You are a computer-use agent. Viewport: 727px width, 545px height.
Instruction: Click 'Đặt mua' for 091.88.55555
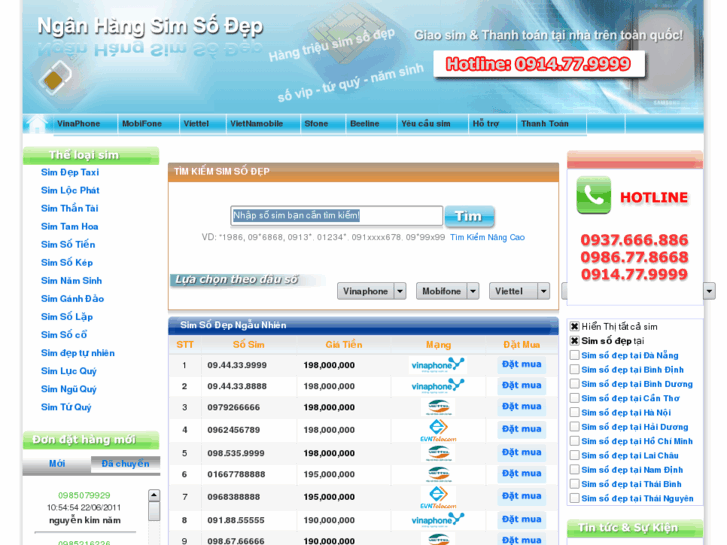click(x=522, y=519)
